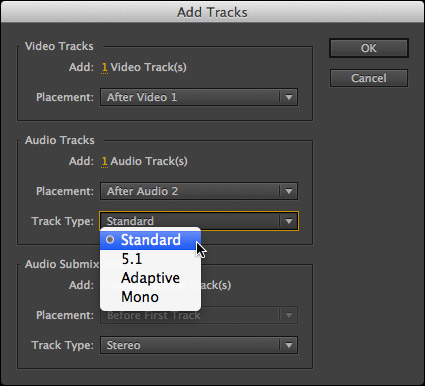Click the Add Tracks dialog title bar
Screen dimensions: 425x386
212,12
